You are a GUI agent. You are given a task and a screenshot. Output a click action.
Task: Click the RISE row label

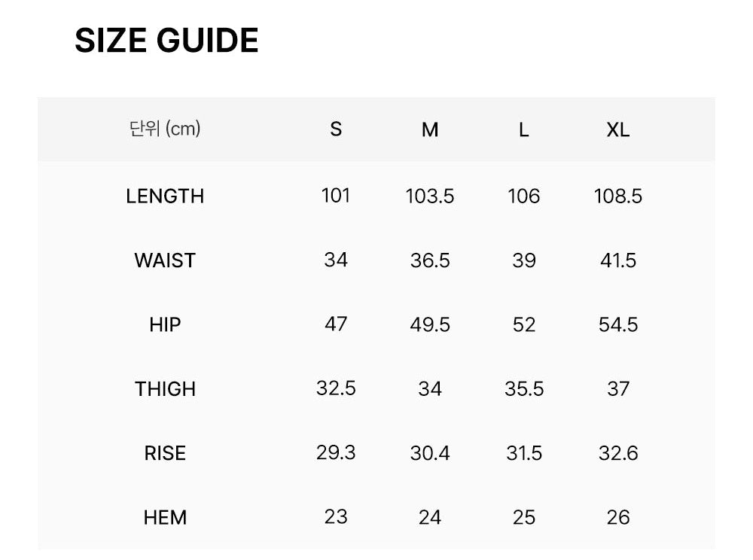point(165,453)
